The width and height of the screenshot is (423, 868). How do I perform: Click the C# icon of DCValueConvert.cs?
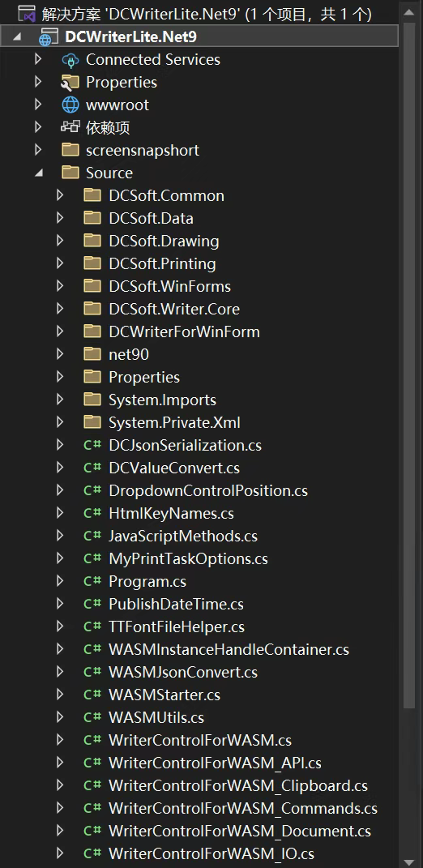92,468
